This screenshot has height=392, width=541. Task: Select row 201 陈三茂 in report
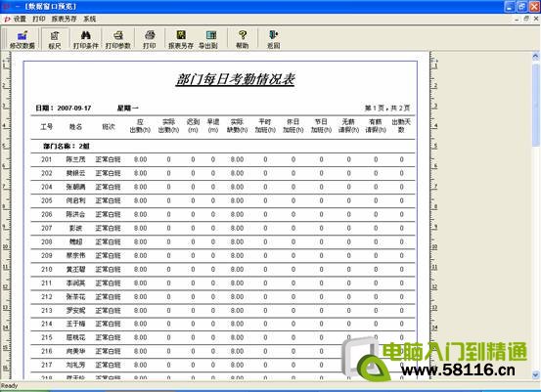[x=222, y=159]
